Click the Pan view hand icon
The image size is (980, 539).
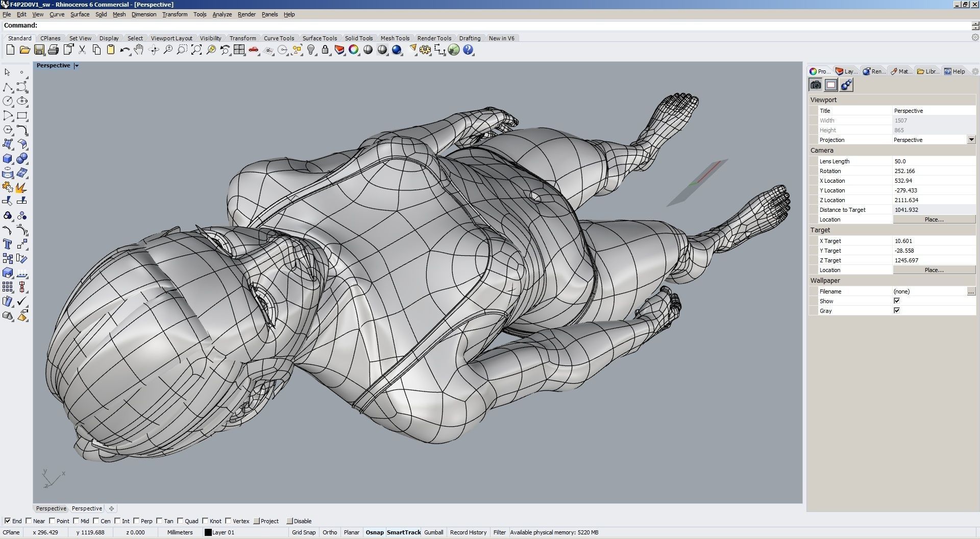click(139, 50)
